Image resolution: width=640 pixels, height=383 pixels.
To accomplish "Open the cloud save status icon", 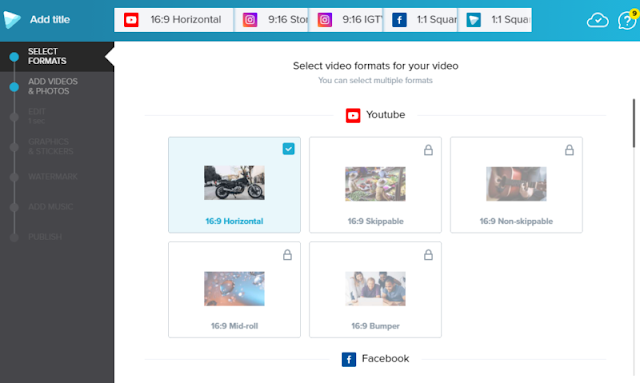I will [x=598, y=20].
